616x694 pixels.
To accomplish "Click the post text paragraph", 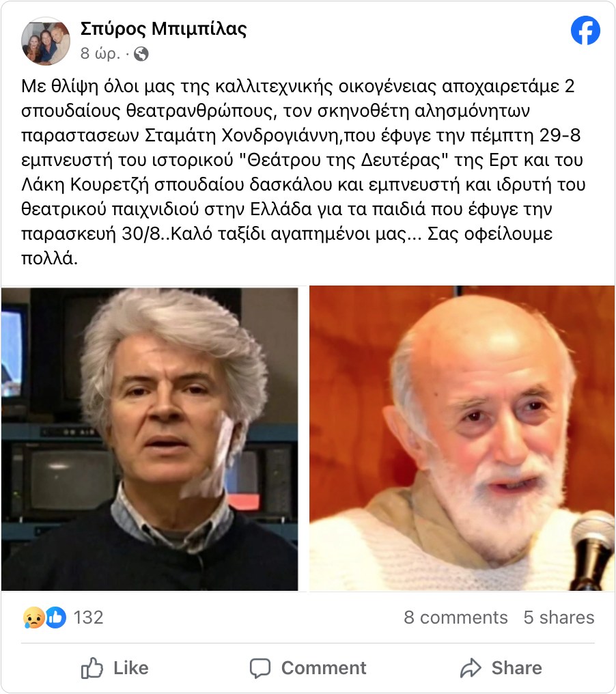I will pos(303,172).
